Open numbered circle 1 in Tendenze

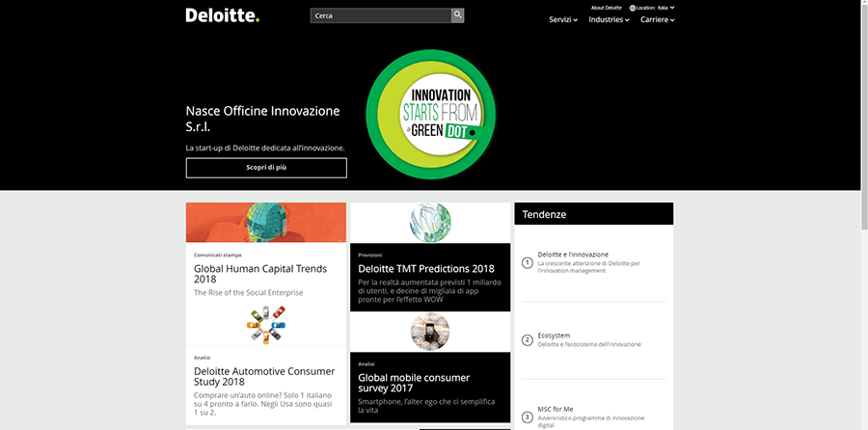(x=527, y=263)
